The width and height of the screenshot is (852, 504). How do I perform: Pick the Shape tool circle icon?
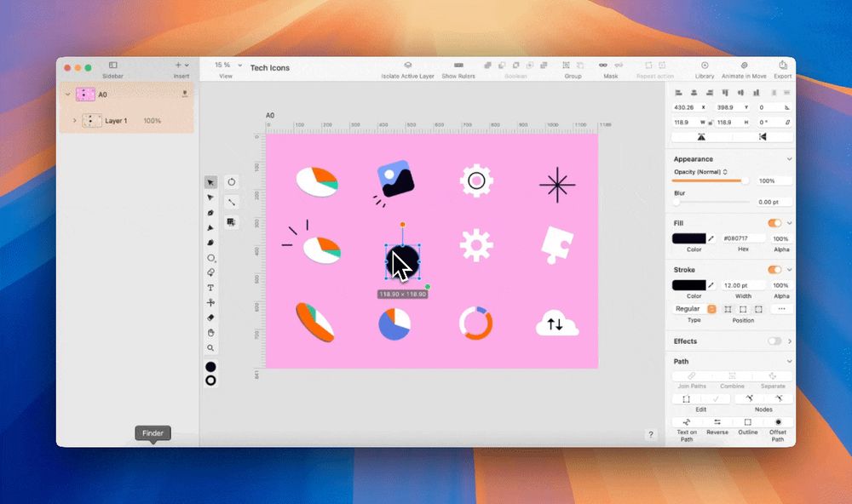pos(210,258)
